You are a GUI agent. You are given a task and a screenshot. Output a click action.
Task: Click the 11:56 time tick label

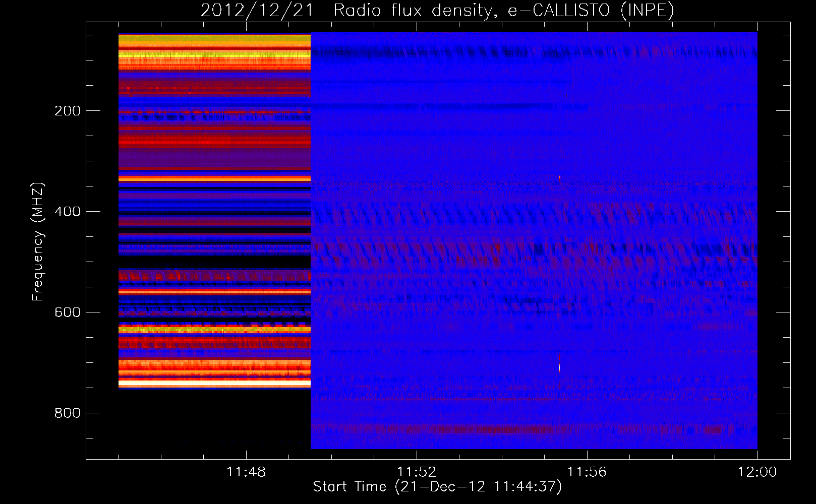[x=587, y=472]
